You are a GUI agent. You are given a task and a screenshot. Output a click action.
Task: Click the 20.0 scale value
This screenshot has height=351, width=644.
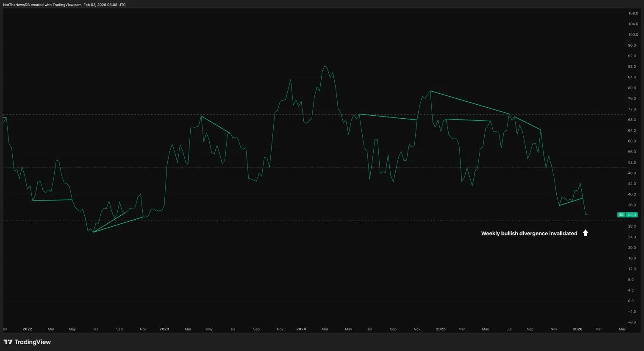tap(632, 248)
